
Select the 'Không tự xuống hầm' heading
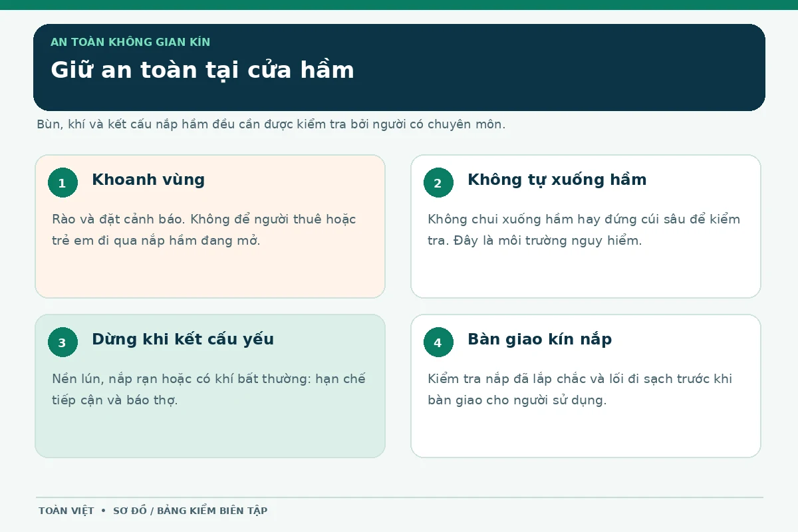[557, 180]
